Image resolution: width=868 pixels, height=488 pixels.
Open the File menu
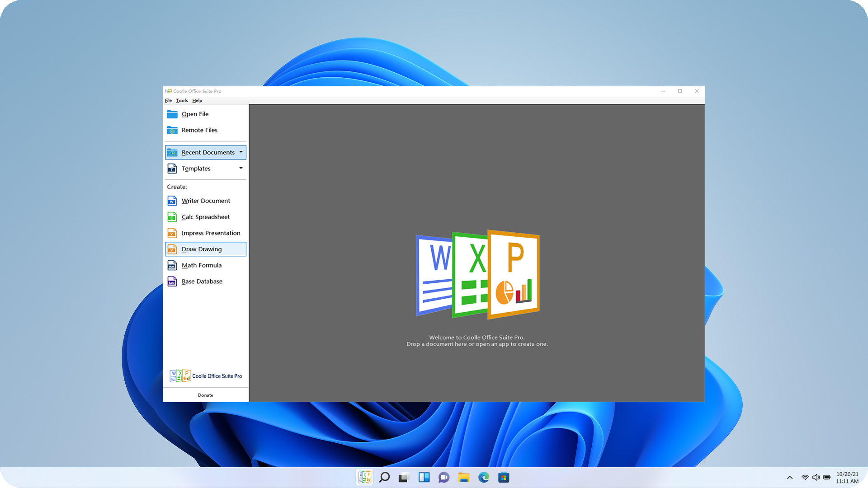pyautogui.click(x=168, y=100)
